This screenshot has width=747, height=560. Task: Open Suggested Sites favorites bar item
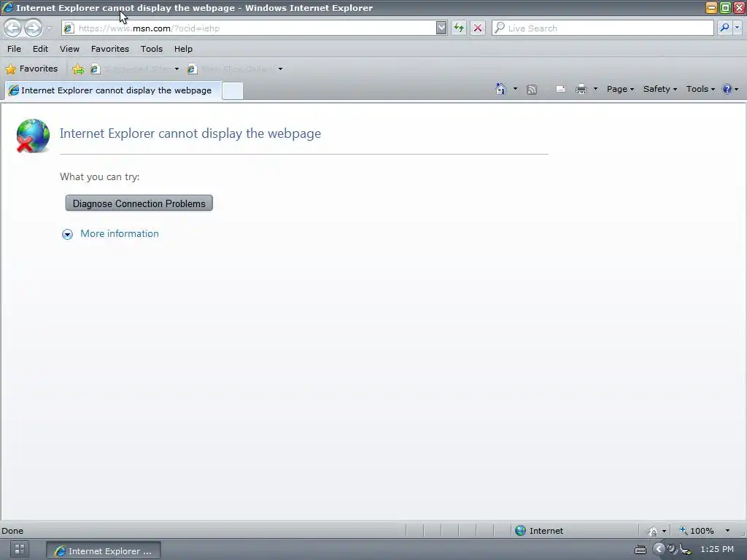[131, 69]
